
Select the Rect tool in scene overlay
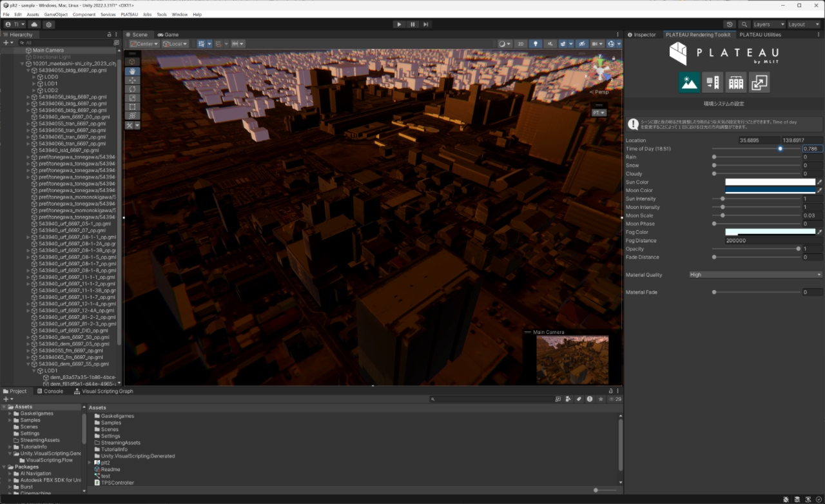132,107
